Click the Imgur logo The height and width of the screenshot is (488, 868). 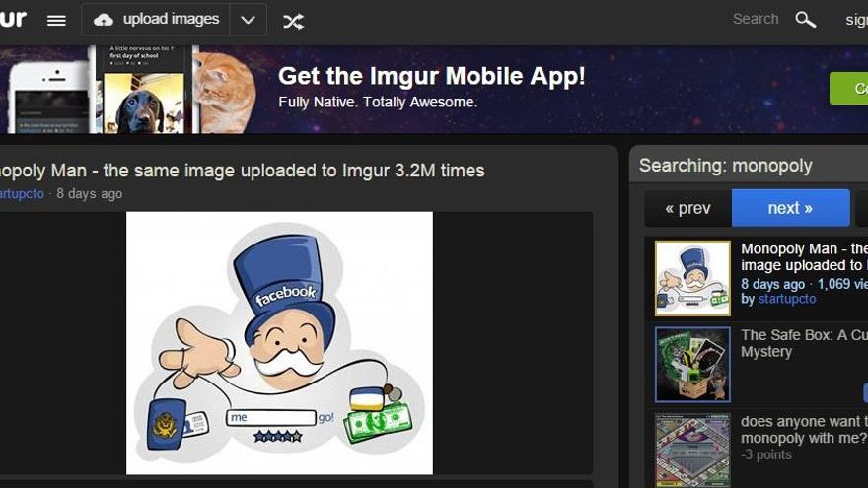coord(13,20)
